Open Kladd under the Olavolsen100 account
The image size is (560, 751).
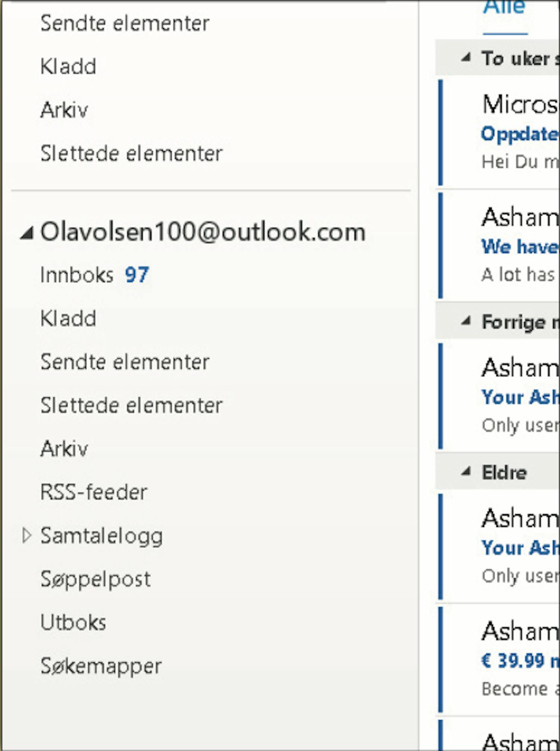point(68,319)
